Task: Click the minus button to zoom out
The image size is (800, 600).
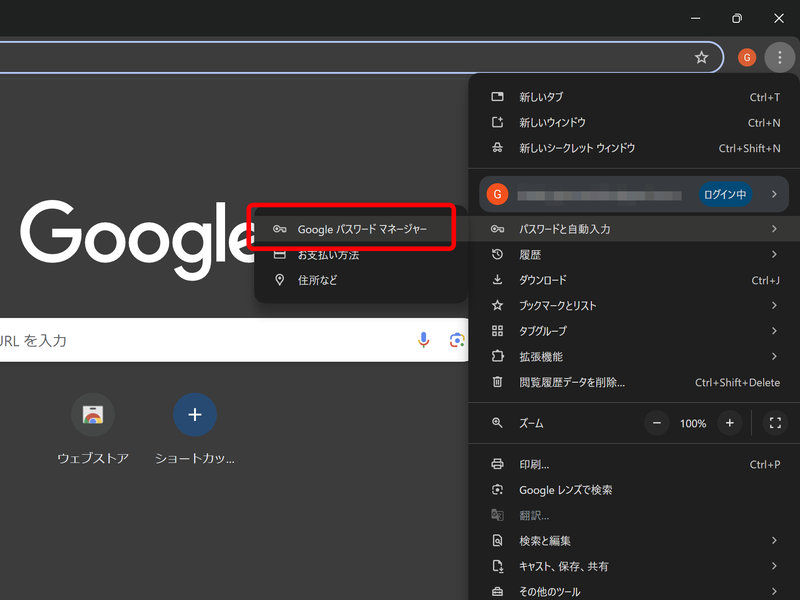Action: (657, 423)
